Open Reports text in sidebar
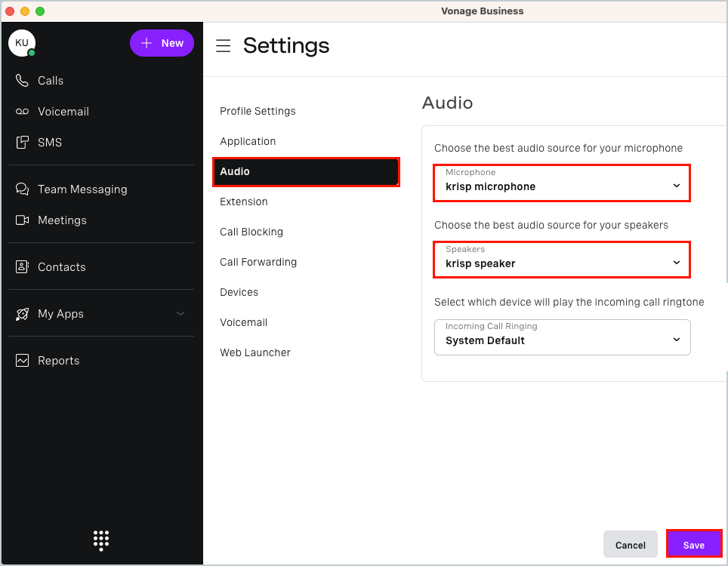 coord(58,361)
